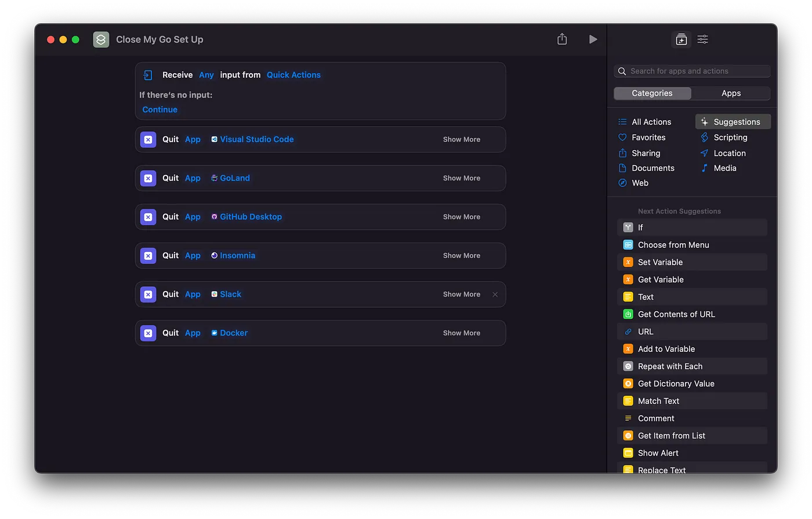812x519 pixels.
Task: Click the shortcut icon beside the title
Action: [x=101, y=39]
